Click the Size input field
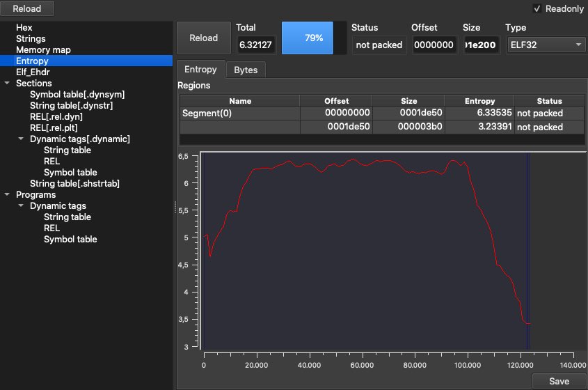The width and height of the screenshot is (588, 390). click(x=482, y=45)
